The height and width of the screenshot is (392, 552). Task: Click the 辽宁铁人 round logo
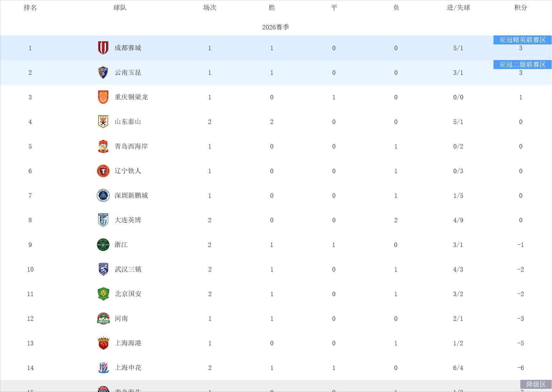tap(103, 171)
